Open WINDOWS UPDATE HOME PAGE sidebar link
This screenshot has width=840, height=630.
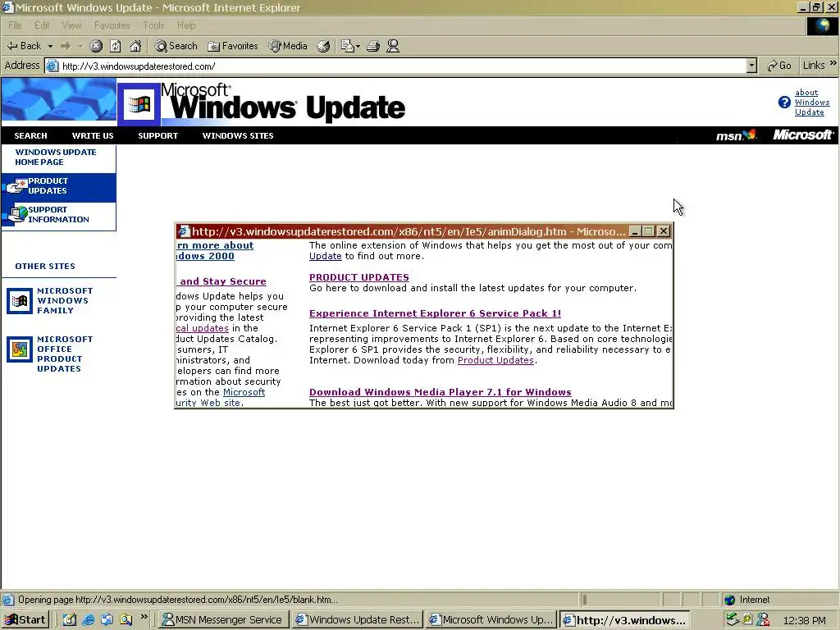click(56, 157)
